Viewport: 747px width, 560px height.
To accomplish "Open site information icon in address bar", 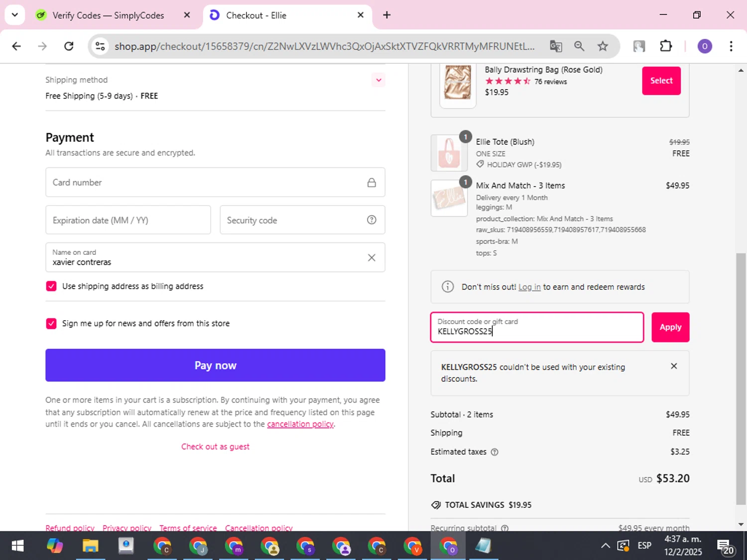I will 100,46.
